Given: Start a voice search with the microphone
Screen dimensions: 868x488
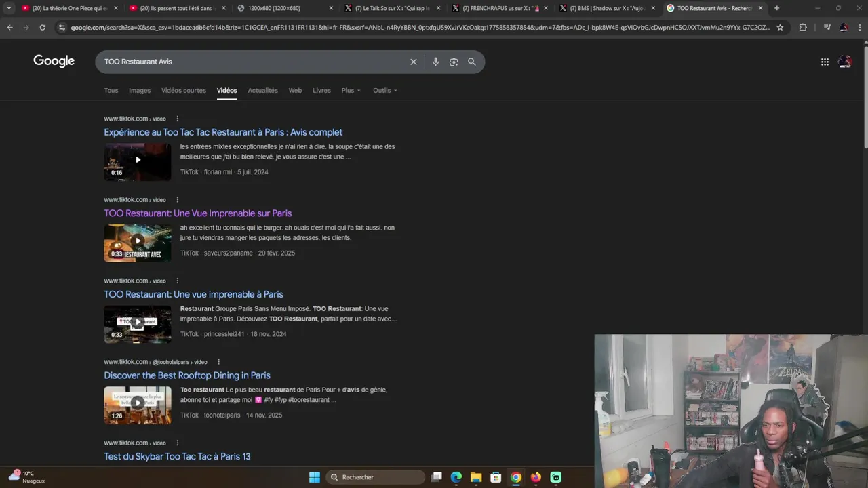Looking at the screenshot, I should [x=435, y=62].
